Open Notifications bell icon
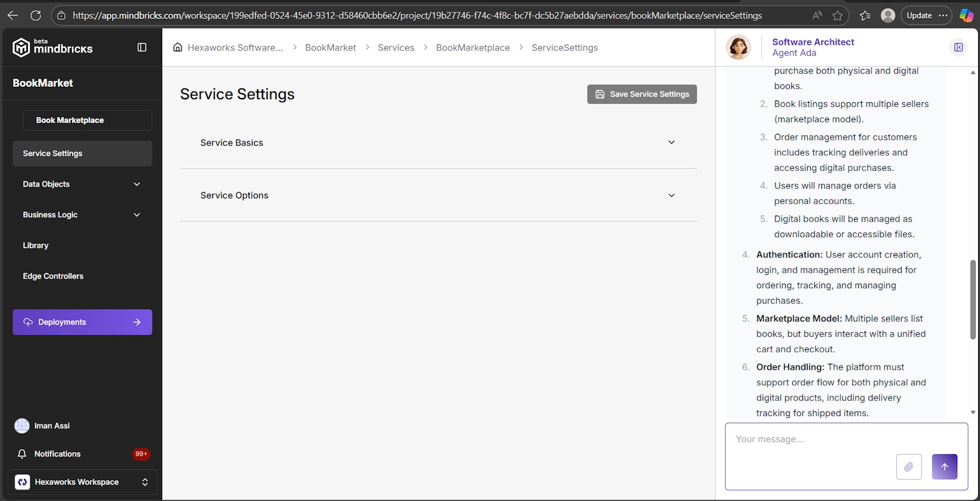Viewport: 980px width, 501px height. (x=22, y=454)
